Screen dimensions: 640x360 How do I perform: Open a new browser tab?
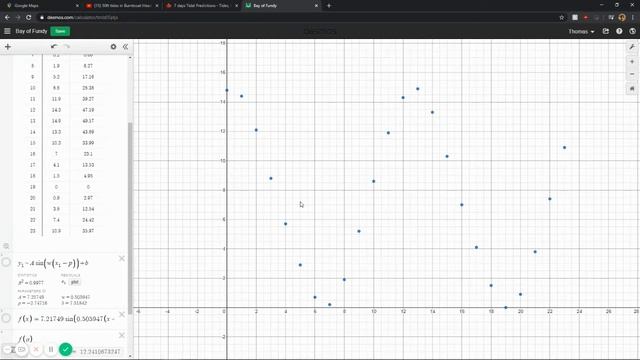(329, 6)
